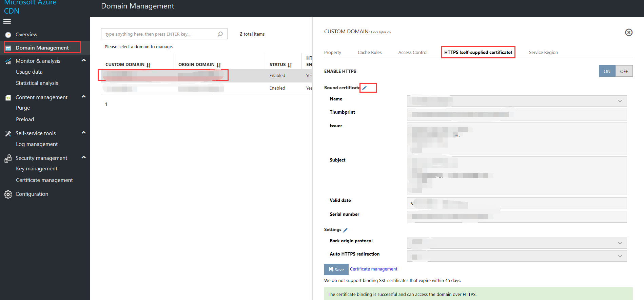Go to Usage data

[x=29, y=72]
